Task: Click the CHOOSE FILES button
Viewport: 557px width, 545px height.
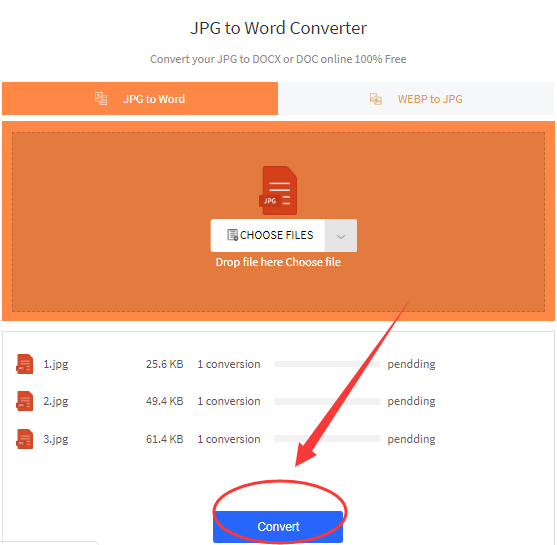Action: point(268,235)
